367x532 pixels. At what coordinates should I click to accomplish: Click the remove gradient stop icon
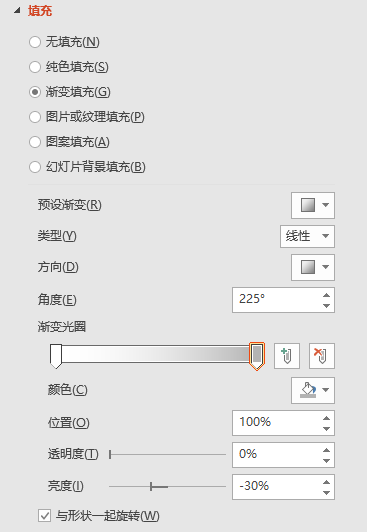coord(322,356)
